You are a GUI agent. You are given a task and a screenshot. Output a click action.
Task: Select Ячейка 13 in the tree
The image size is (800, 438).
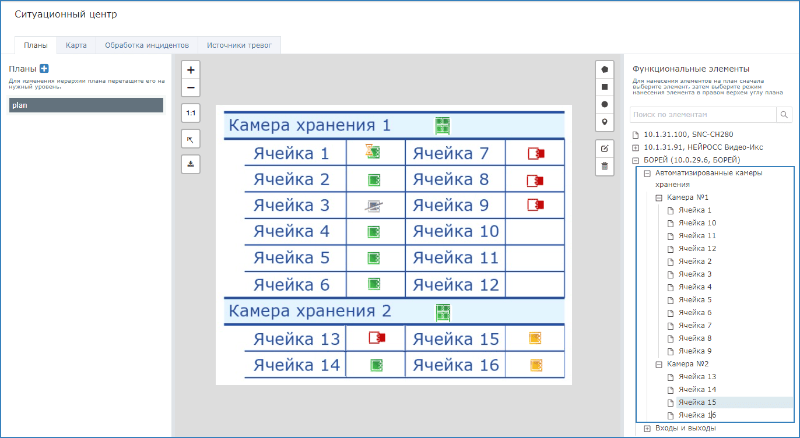[697, 377]
